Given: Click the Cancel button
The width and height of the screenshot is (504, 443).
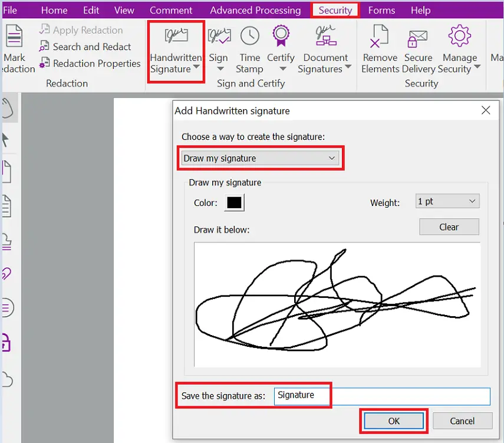Looking at the screenshot, I should pyautogui.click(x=462, y=421).
